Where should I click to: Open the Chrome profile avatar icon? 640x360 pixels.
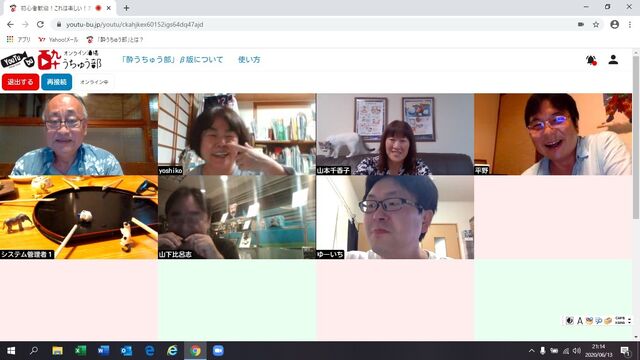point(614,24)
